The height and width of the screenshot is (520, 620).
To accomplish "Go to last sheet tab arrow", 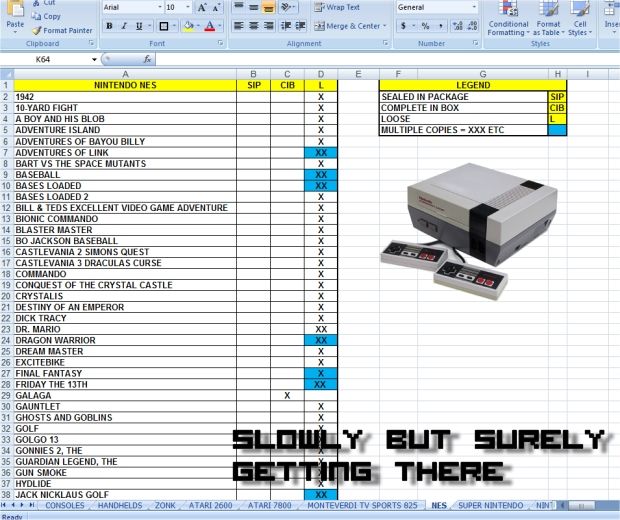I will click(32, 505).
